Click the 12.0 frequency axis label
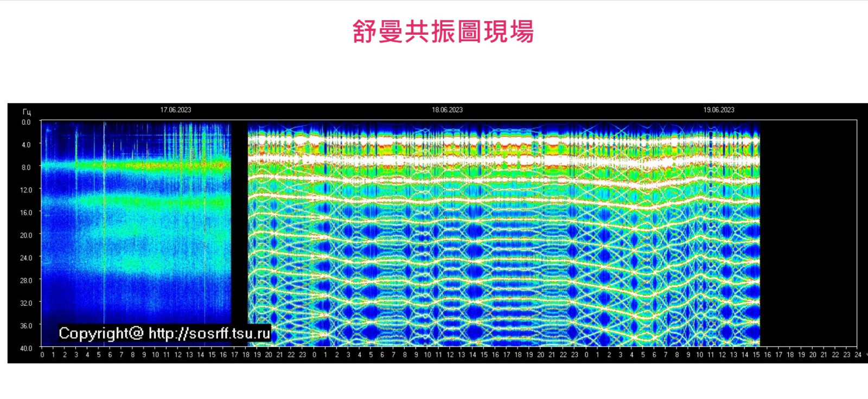Screen dimensions: 868x399 coord(26,190)
